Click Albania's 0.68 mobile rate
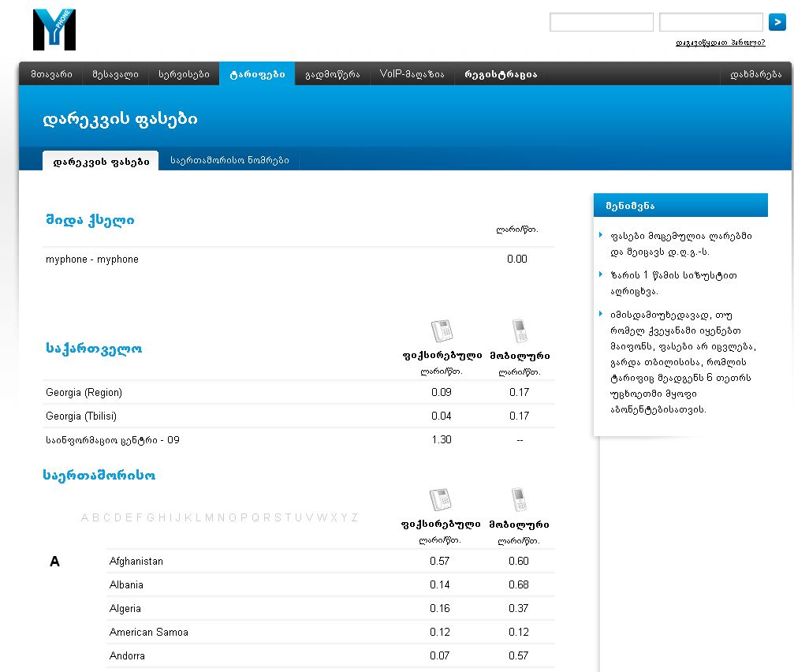 (519, 585)
